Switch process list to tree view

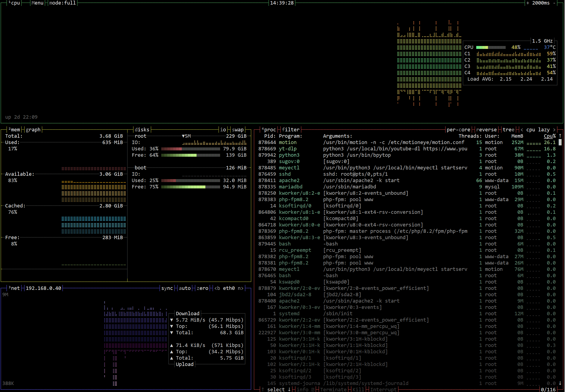pyautogui.click(x=508, y=130)
